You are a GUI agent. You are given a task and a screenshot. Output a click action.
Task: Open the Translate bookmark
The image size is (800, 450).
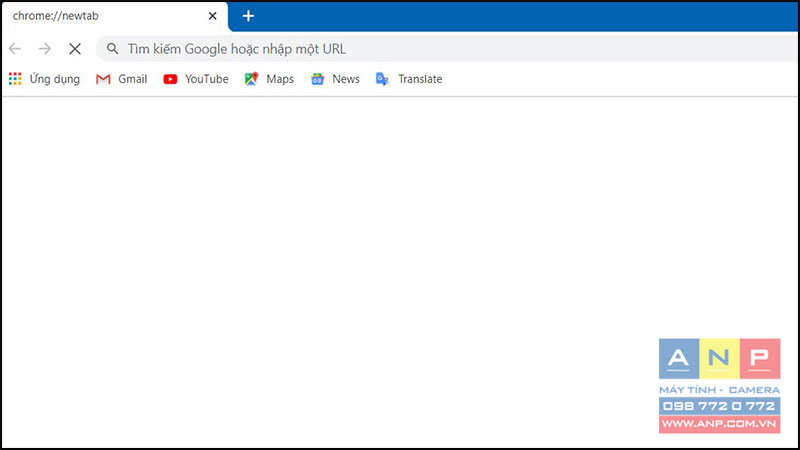pos(409,79)
